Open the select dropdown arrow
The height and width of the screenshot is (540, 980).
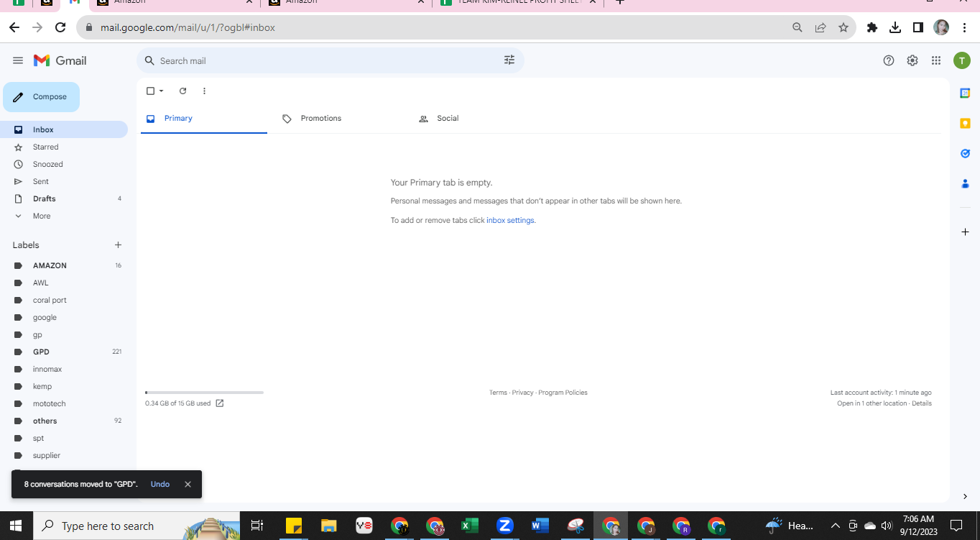pyautogui.click(x=161, y=91)
